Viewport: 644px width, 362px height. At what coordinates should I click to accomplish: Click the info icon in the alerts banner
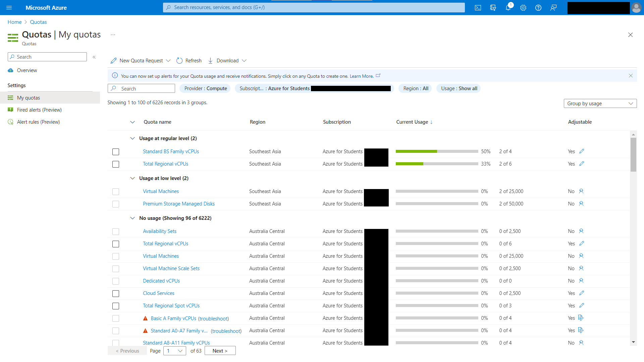coord(115,76)
